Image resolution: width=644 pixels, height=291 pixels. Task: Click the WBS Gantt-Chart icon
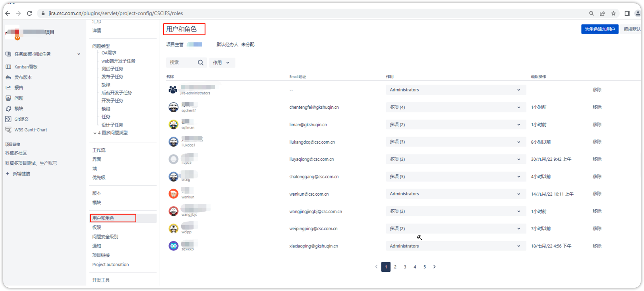[8, 130]
